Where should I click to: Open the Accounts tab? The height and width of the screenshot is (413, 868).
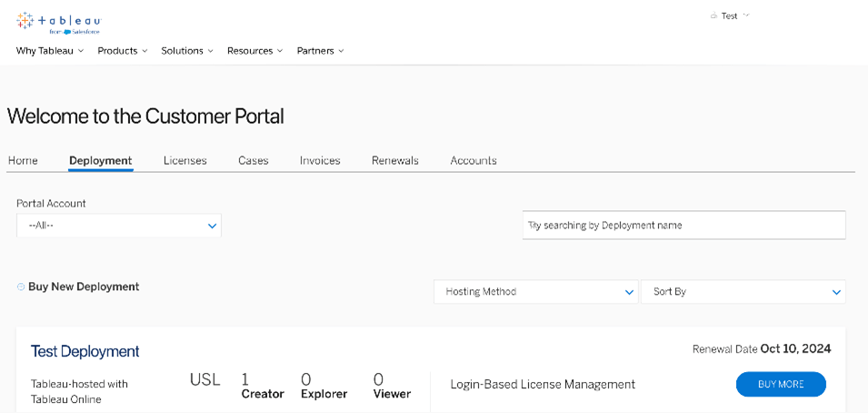(x=473, y=161)
